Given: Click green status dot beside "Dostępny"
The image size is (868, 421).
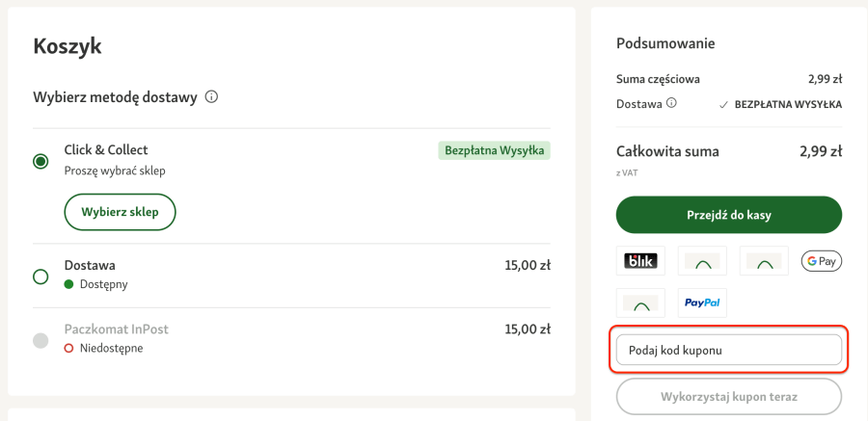Looking at the screenshot, I should point(68,284).
